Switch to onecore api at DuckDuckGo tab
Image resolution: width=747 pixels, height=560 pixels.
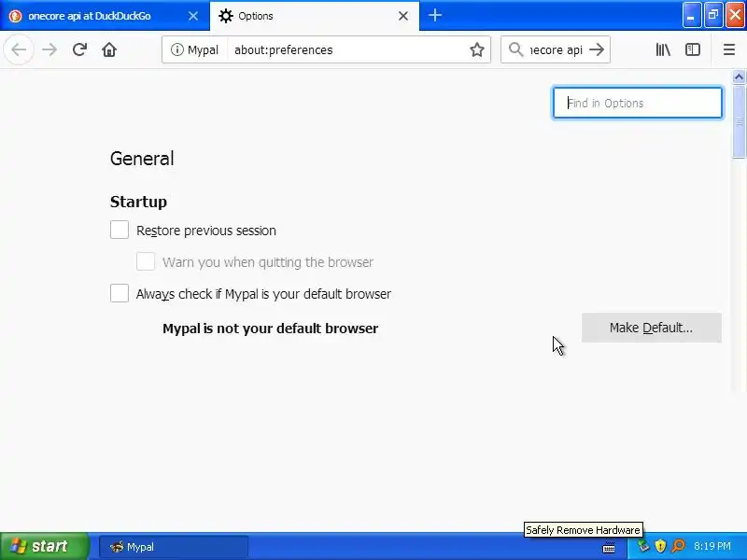pos(105,16)
